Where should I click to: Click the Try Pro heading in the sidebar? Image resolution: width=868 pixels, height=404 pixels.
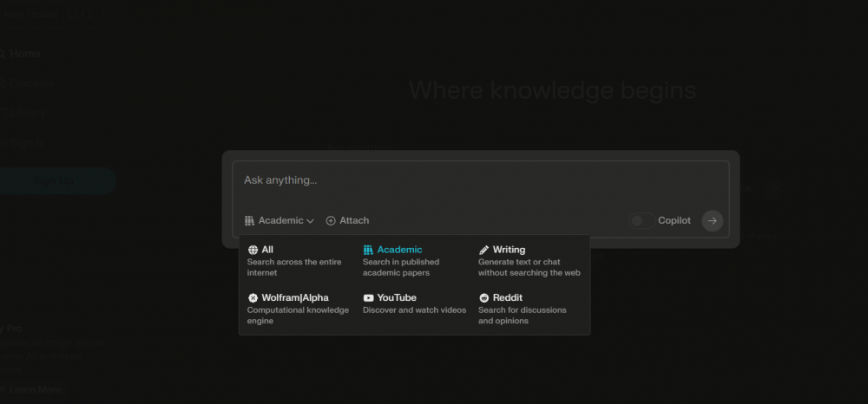tap(12, 329)
